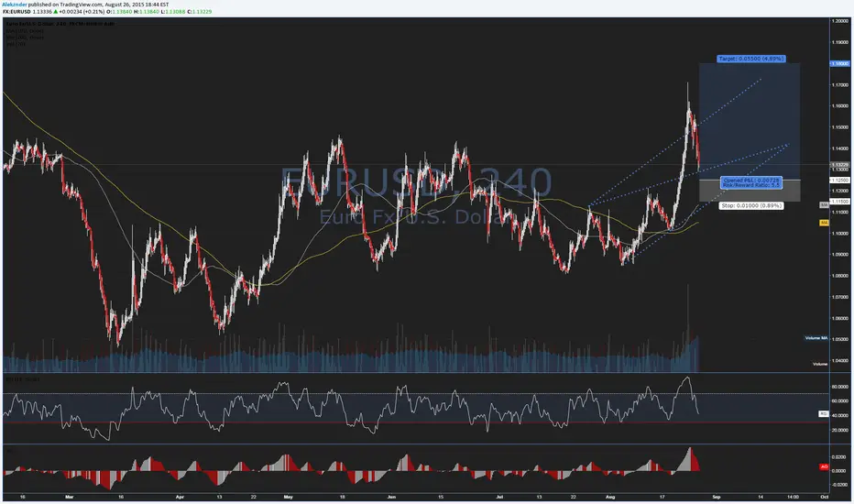
Task: Select the RSI axis label
Action: pos(824,414)
